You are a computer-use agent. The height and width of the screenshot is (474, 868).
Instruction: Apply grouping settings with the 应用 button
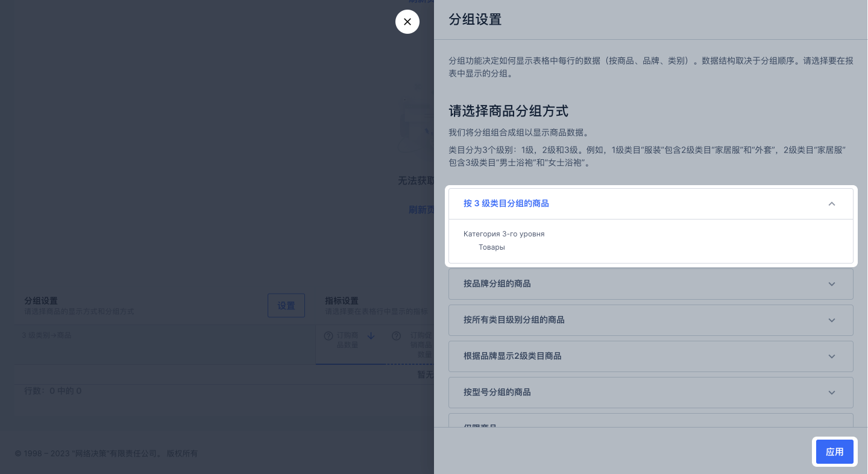[x=835, y=452]
